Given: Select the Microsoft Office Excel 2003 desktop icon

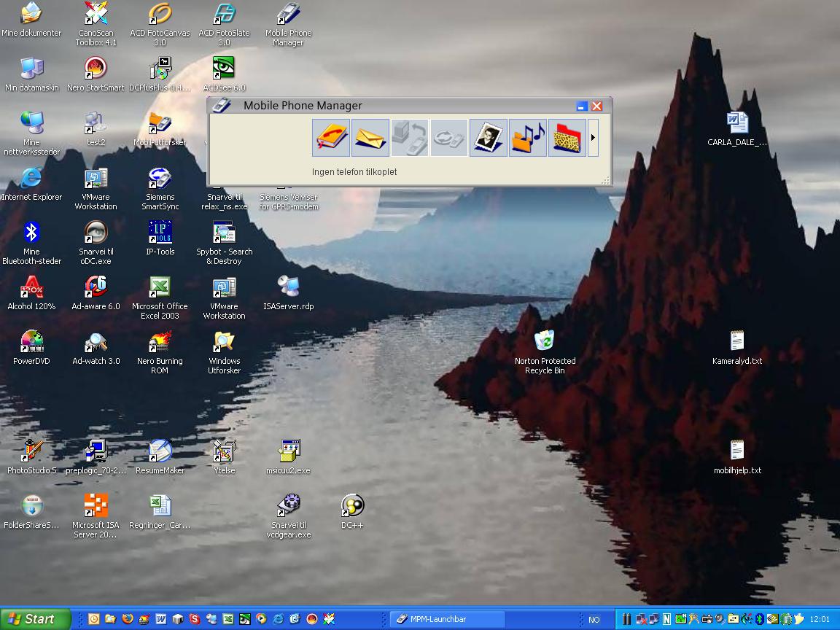Looking at the screenshot, I should point(160,298).
